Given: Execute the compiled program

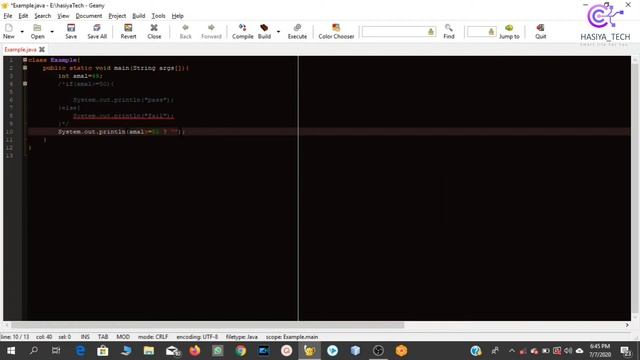Looking at the screenshot, I should tap(297, 31).
